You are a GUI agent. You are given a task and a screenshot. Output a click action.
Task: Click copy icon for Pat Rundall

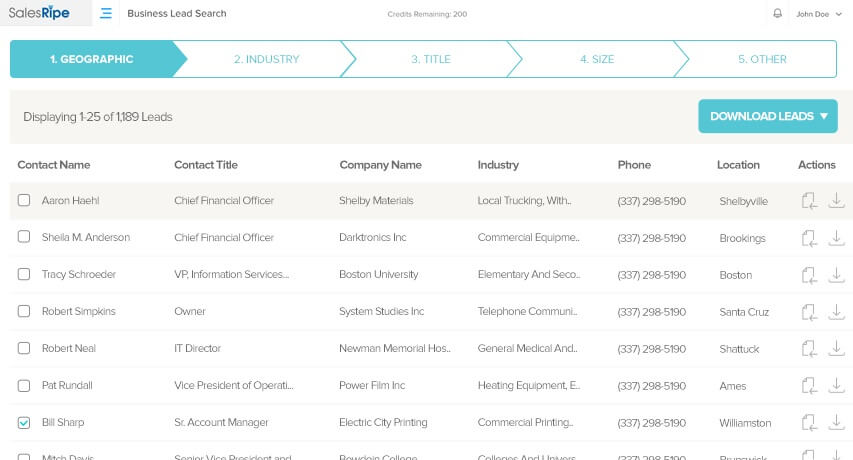809,386
